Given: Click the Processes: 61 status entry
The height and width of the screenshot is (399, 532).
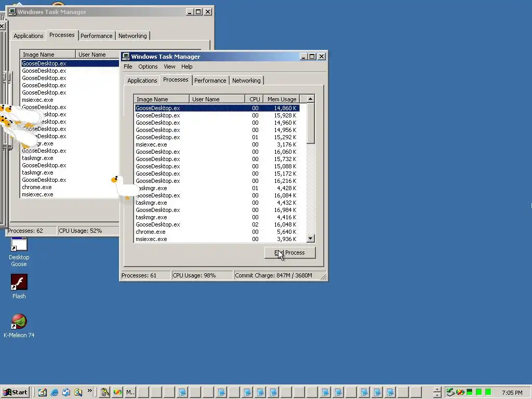Looking at the screenshot, I should coord(145,275).
